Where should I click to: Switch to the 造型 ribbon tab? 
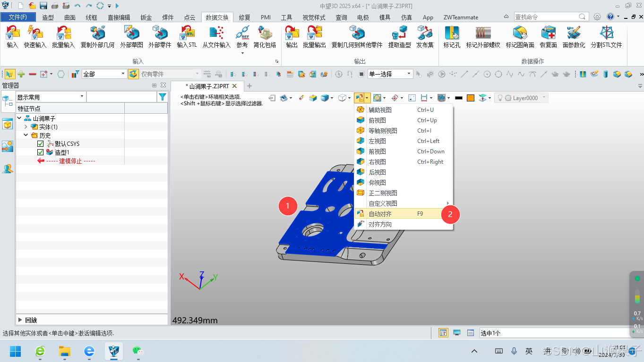pyautogui.click(x=48, y=17)
